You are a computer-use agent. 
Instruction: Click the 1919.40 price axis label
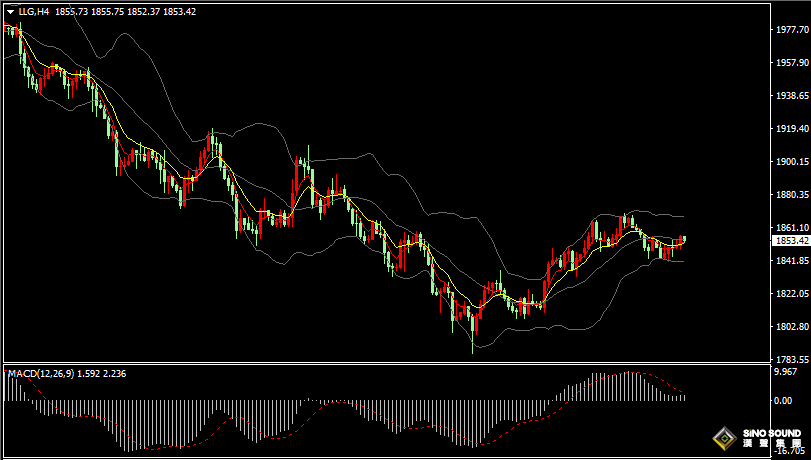[x=791, y=129]
